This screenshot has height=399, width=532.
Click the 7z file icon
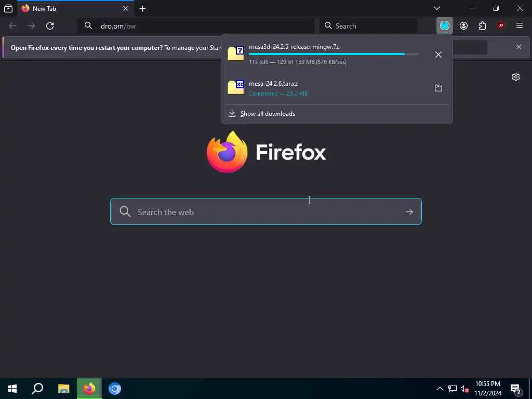pos(236,54)
